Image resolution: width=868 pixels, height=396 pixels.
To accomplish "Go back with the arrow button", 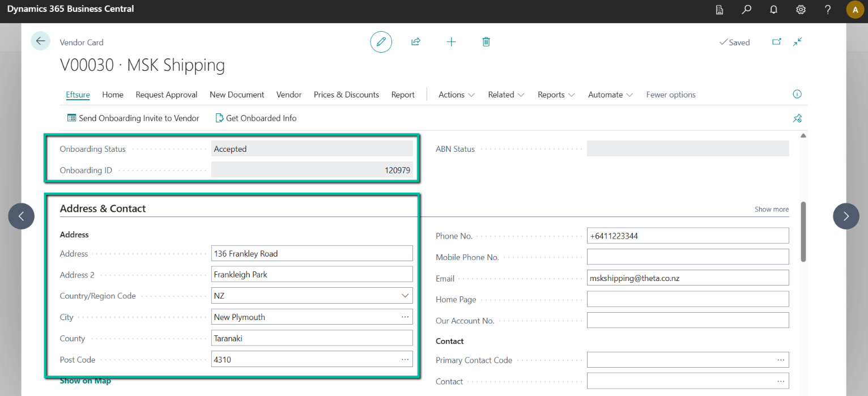I will point(40,41).
